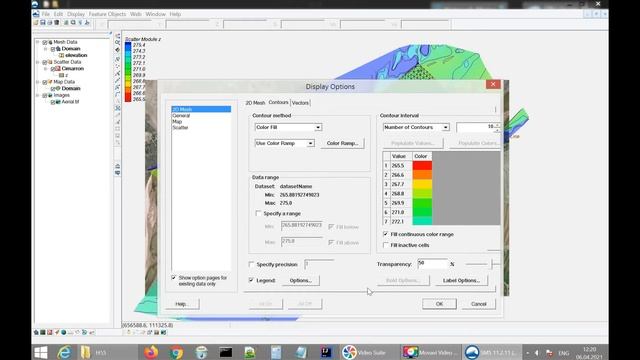The width and height of the screenshot is (640, 360).
Task: Open the Number of Contours dropdown
Action: pos(445,127)
